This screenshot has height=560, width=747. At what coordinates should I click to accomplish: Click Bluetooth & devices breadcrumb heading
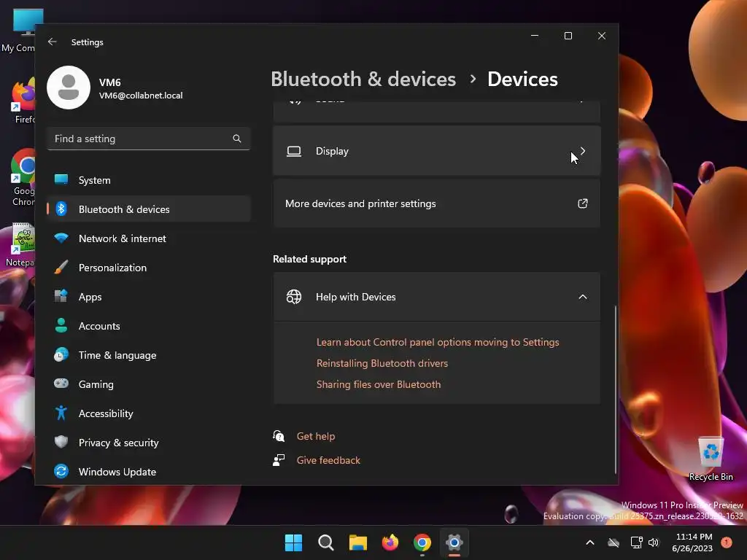click(363, 79)
